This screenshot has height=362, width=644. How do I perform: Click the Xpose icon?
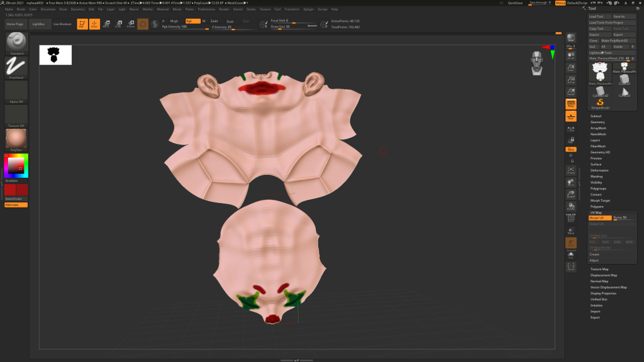pos(571,267)
